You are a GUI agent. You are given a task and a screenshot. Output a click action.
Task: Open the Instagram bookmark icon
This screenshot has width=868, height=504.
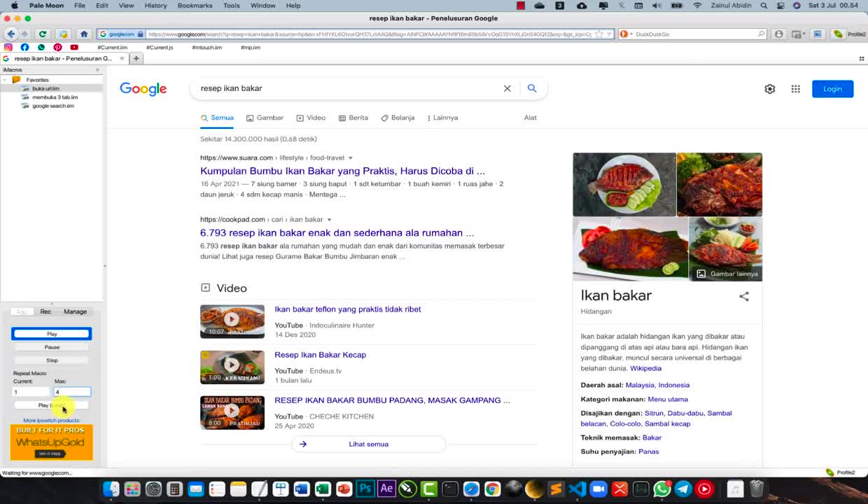(x=8, y=48)
